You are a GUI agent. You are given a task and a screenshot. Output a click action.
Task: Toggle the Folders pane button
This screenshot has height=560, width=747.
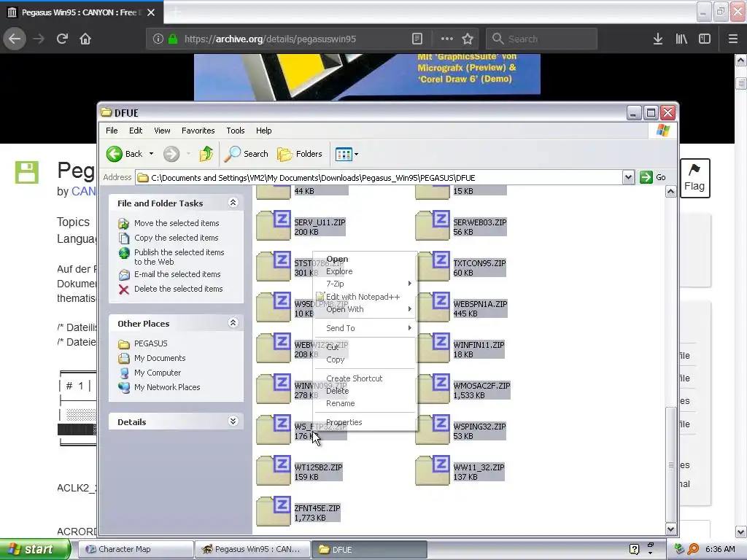tap(300, 154)
